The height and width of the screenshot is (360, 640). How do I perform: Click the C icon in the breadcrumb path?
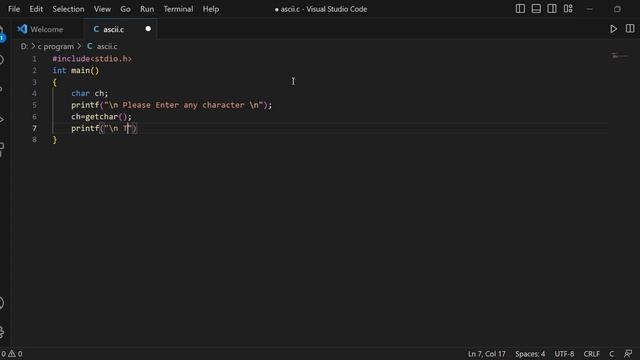coord(89,47)
